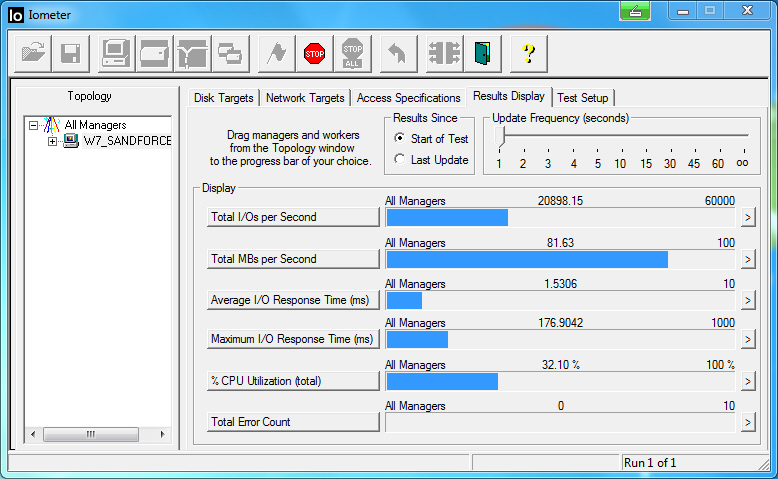778x479 pixels.
Task: Open details arrow for Total Error Count
Action: coord(748,422)
